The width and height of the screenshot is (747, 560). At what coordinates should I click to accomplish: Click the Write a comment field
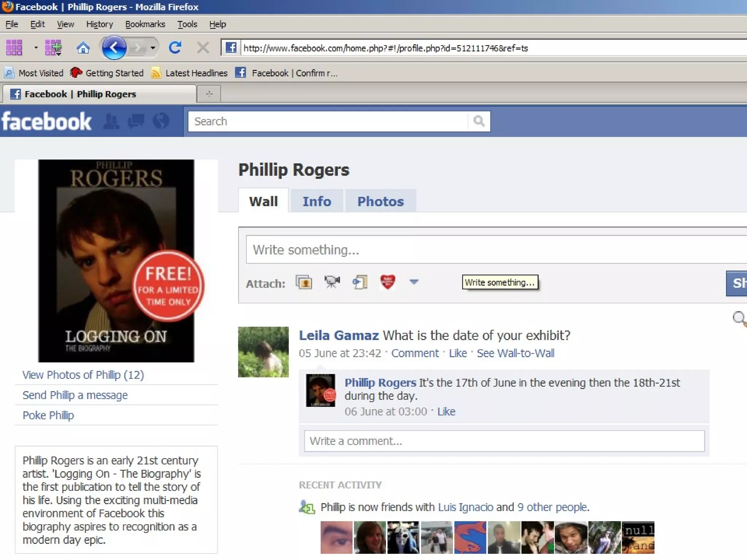tap(504, 441)
